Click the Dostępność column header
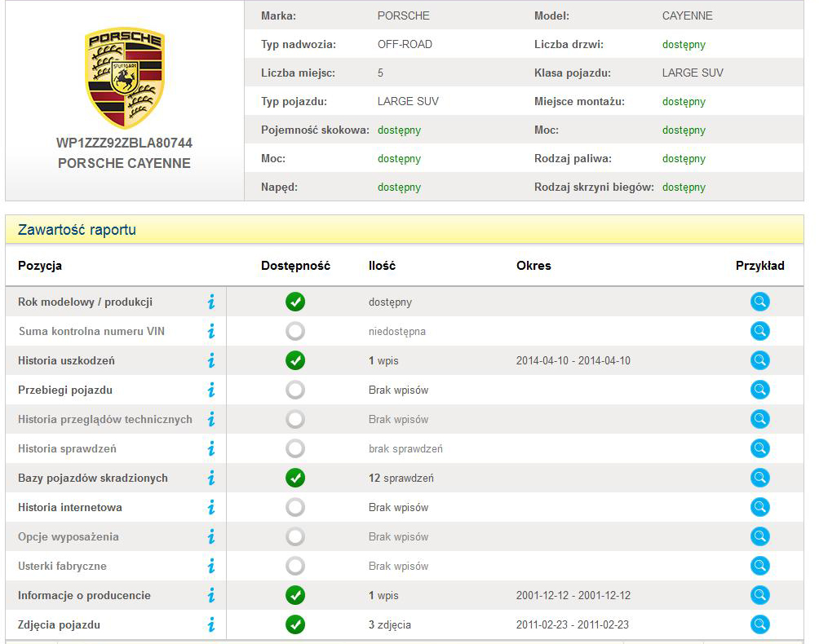Image resolution: width=819 pixels, height=644 pixels. tap(295, 266)
